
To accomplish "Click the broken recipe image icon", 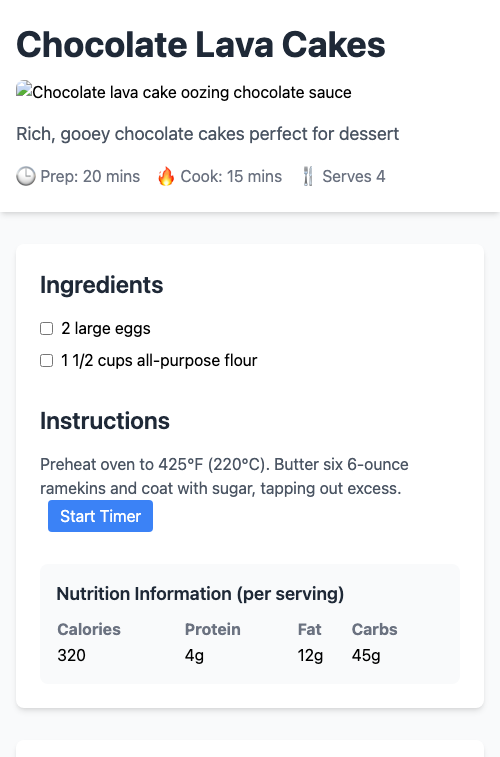I will click(x=24, y=90).
